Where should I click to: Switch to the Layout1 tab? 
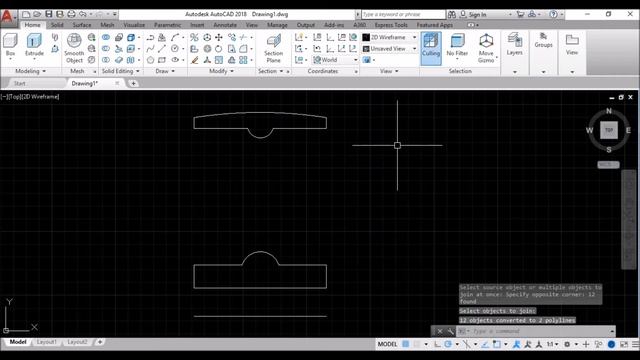tap(47, 342)
